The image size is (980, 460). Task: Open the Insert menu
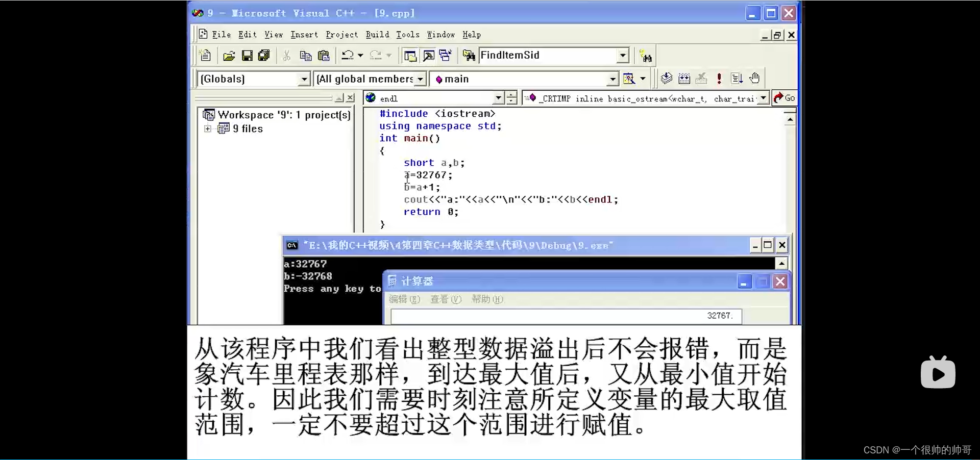tap(304, 35)
